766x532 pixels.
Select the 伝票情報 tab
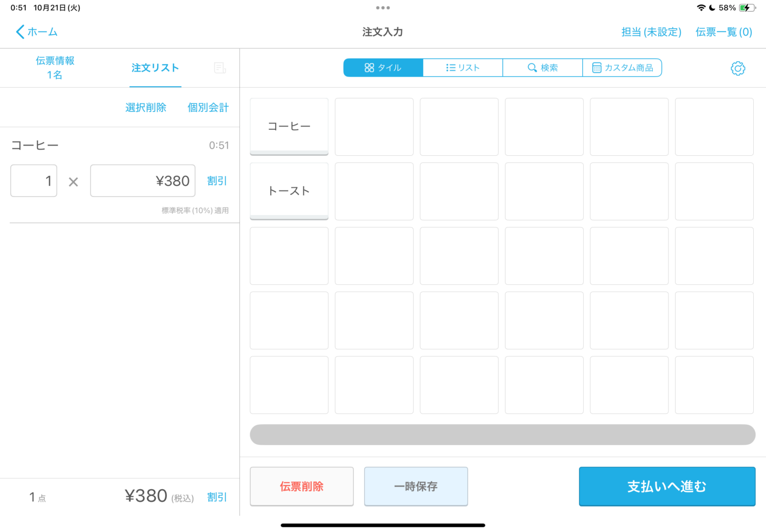55,68
